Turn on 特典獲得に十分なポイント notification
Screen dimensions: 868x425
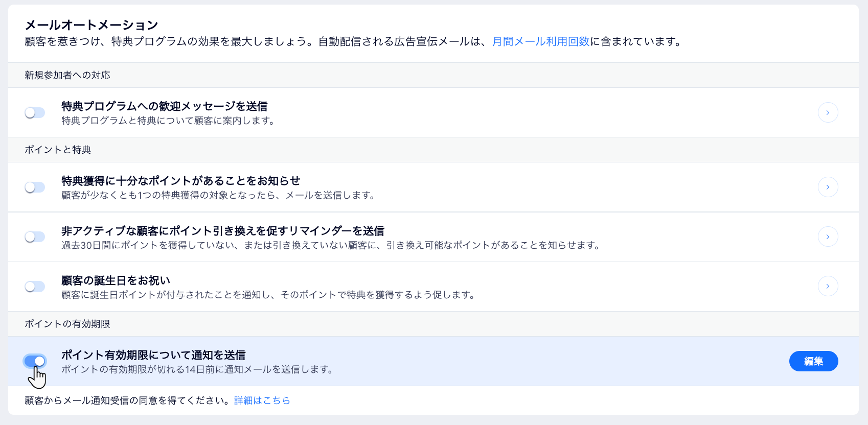(x=35, y=187)
